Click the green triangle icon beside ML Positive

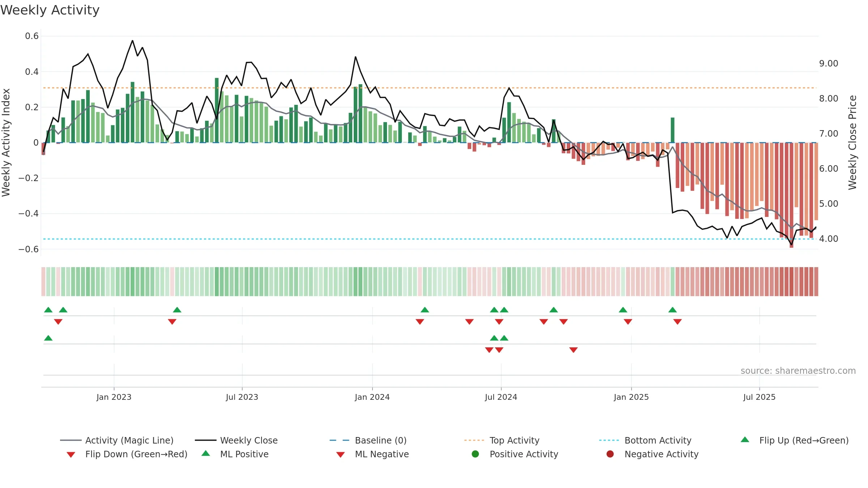click(x=206, y=453)
